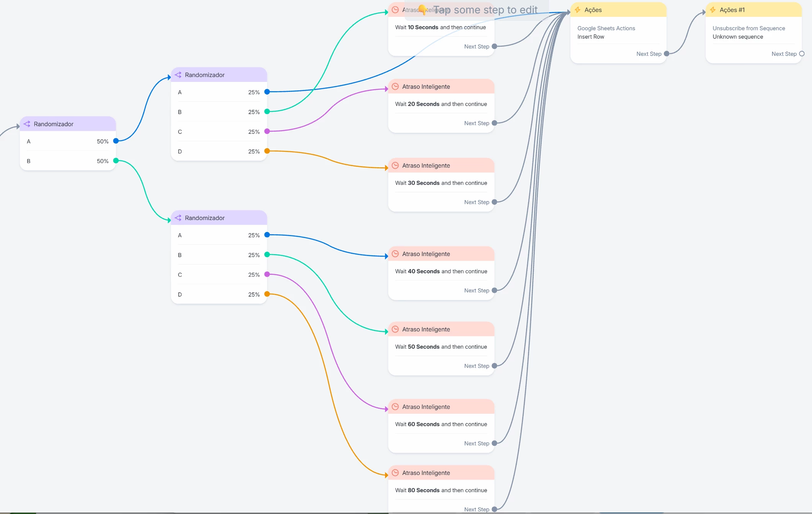
Task: Click clock icon of the 50 Seconds delay
Action: 395,330
